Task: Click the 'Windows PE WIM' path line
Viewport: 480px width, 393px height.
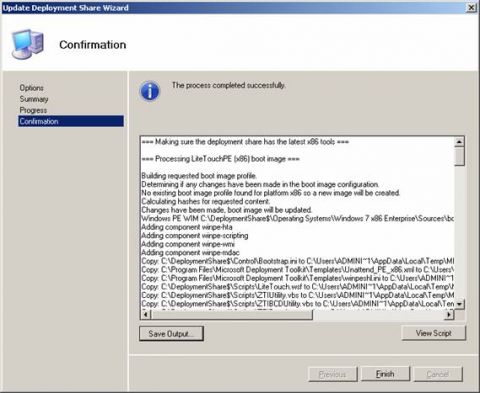Action: 298,219
